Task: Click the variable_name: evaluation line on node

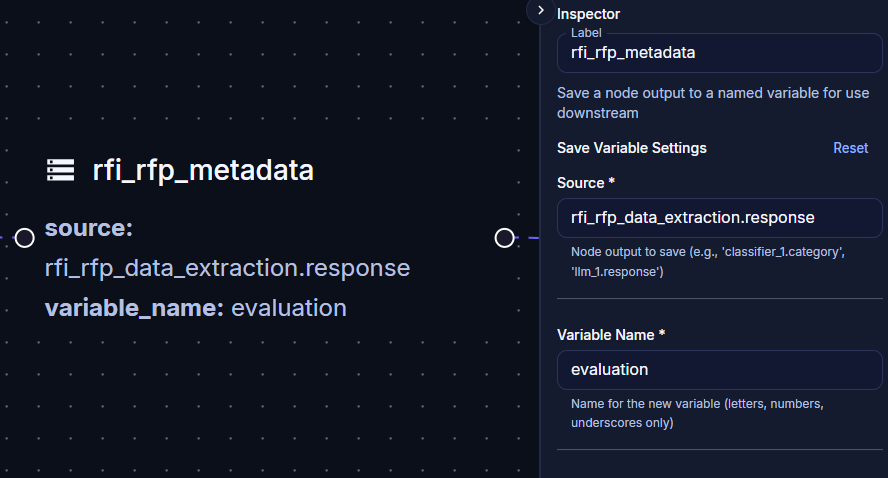Action: [195, 308]
